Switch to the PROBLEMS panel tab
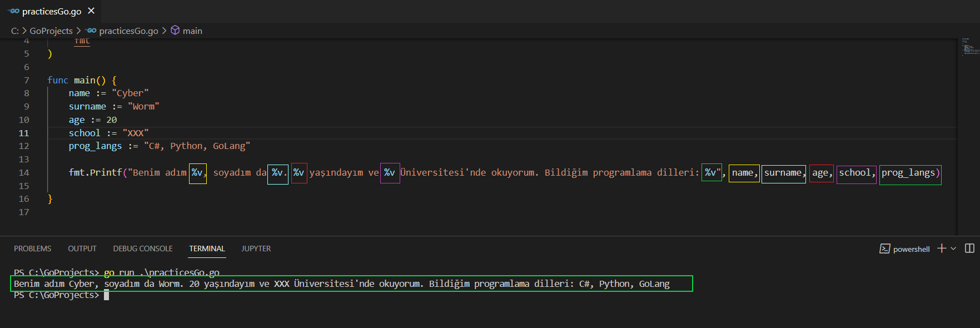 pyautogui.click(x=32, y=249)
